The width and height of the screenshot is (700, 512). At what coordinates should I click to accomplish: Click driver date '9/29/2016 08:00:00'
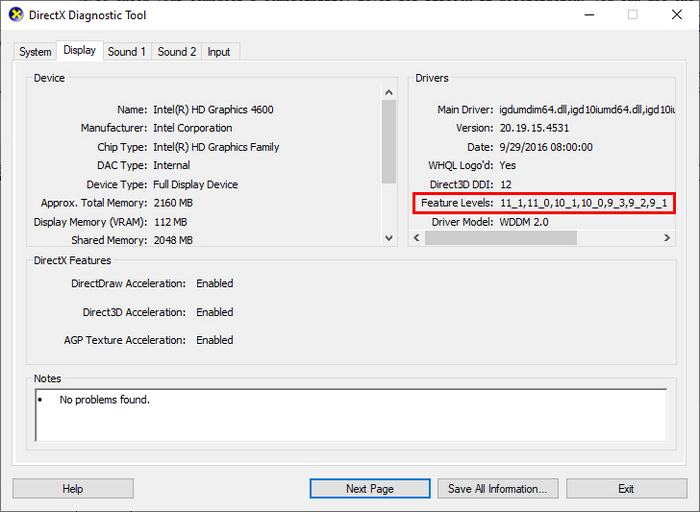546,147
